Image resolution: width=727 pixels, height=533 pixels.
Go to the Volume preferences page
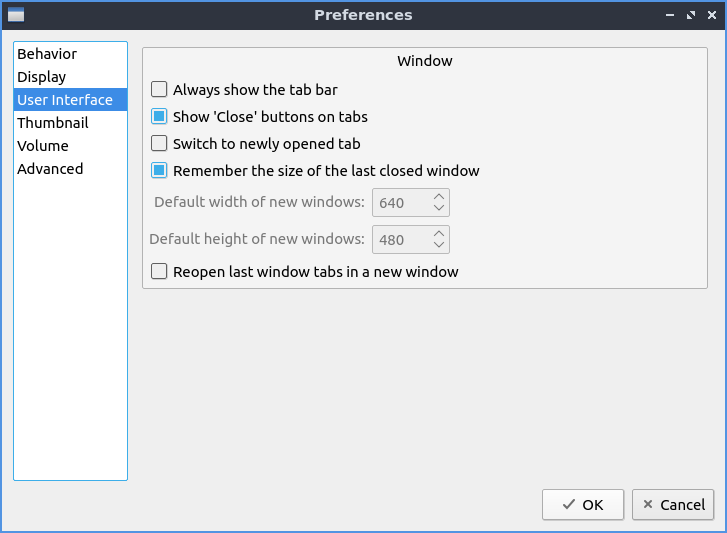(43, 146)
